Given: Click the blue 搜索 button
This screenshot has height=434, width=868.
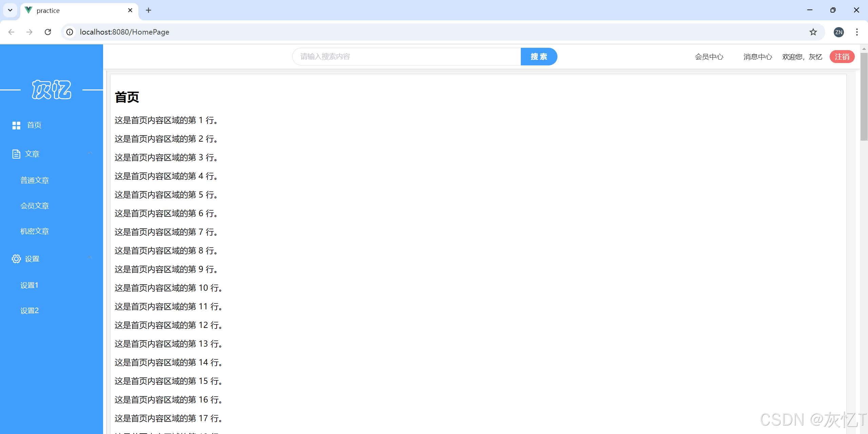Looking at the screenshot, I should [x=539, y=57].
